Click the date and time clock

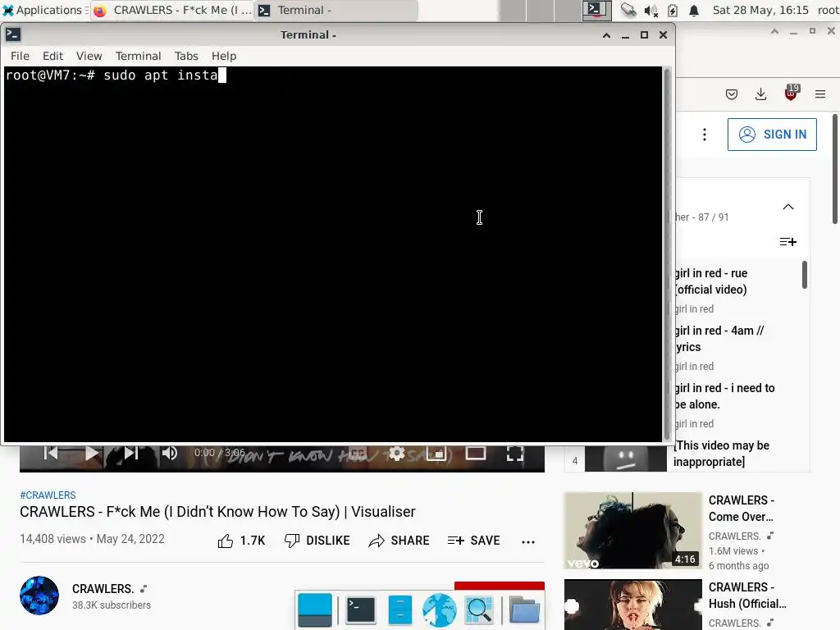pyautogui.click(x=760, y=10)
